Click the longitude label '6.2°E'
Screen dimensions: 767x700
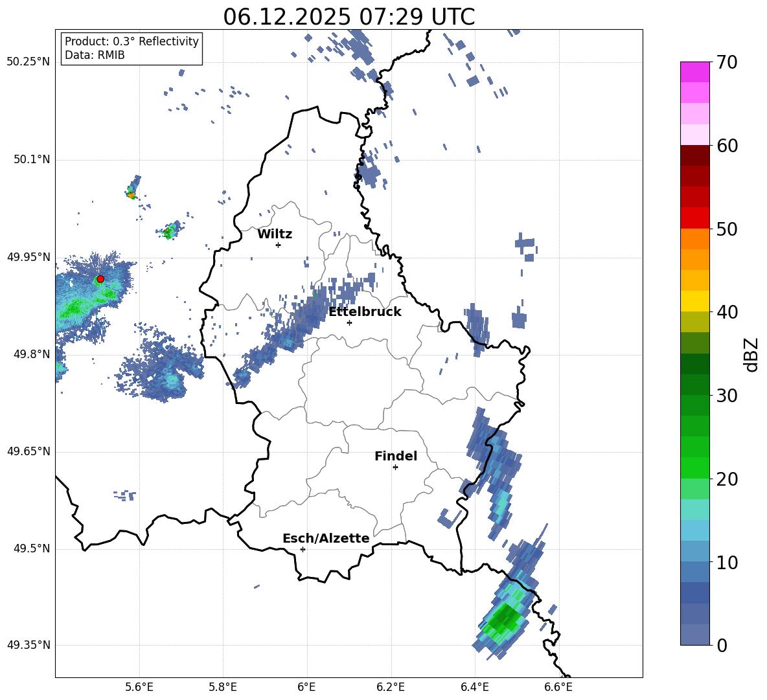[391, 687]
